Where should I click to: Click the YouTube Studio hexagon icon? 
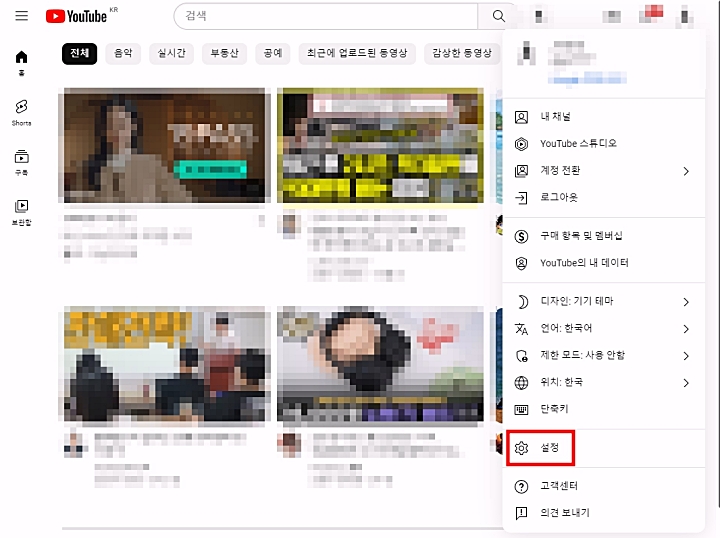(x=521, y=144)
